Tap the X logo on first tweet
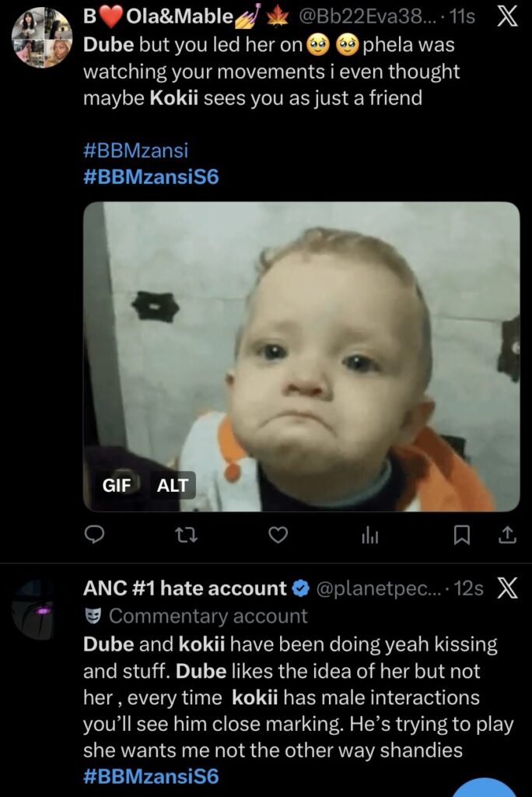Screen dimensions: 532x797 pyautogui.click(x=506, y=17)
